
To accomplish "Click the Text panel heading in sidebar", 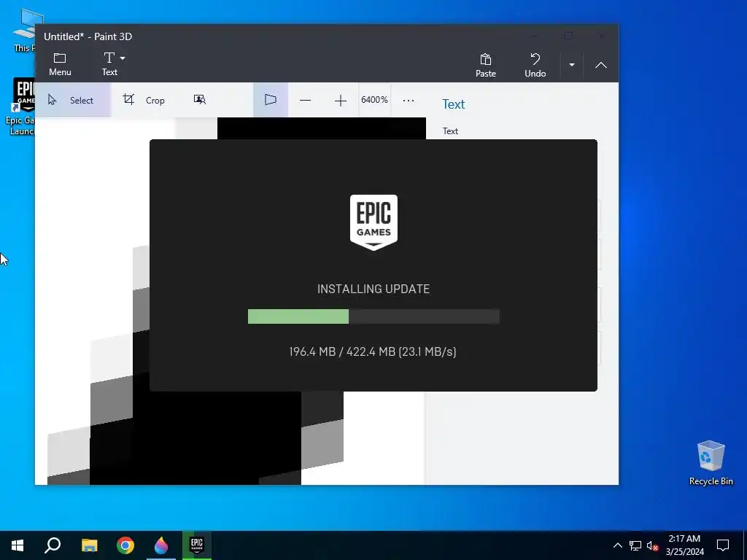I will point(453,104).
